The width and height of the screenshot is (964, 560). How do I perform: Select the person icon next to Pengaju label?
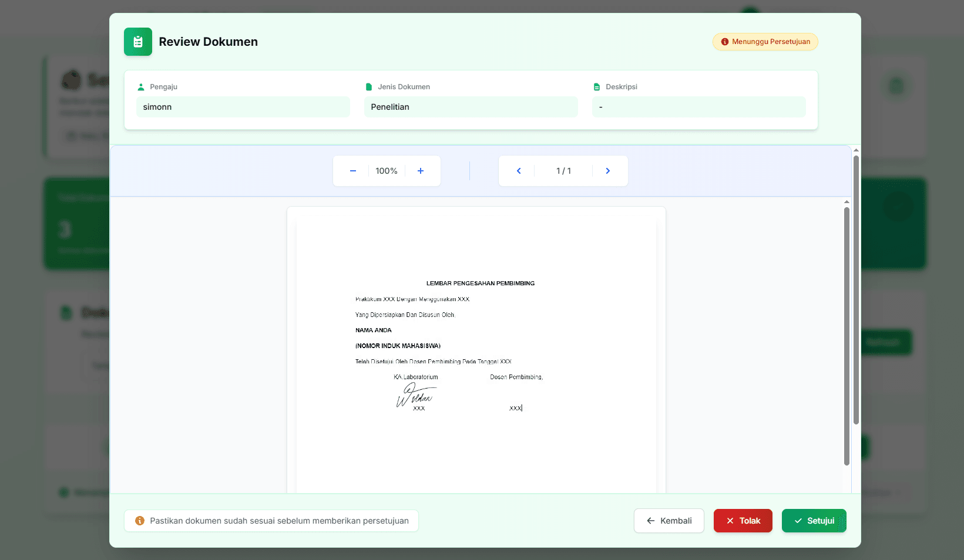(x=140, y=86)
